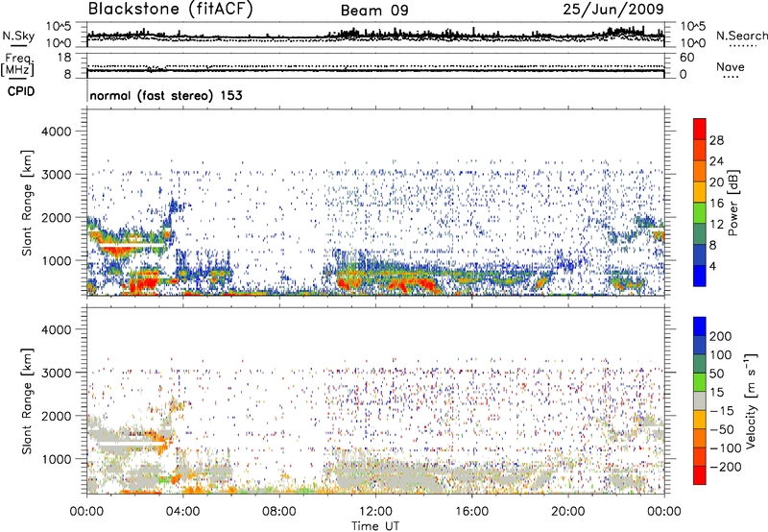Click the '12:00' time axis tick label
The height and width of the screenshot is (532, 768).
pyautogui.click(x=375, y=512)
